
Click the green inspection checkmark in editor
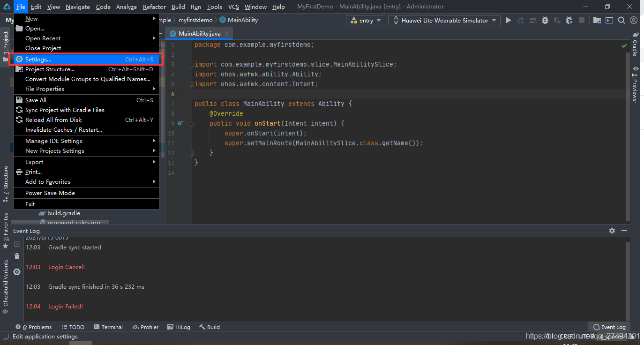[x=624, y=46]
